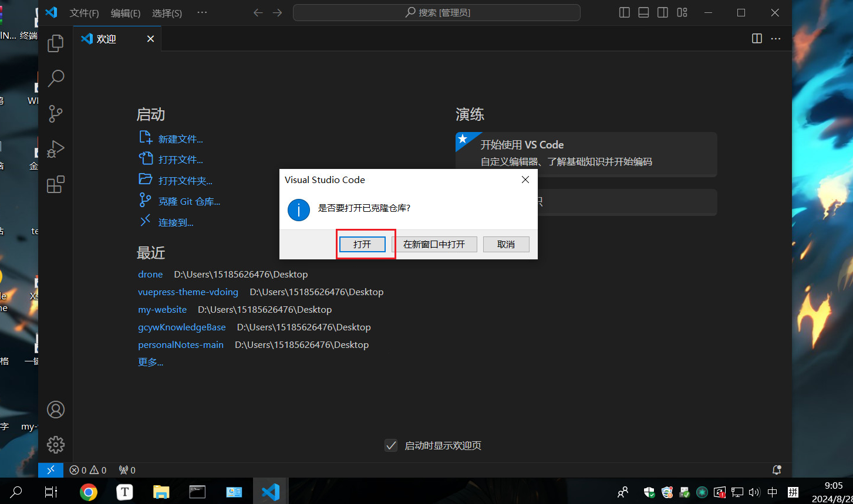Expand the title bar overflow menu (…)
This screenshot has height=504, width=853.
(203, 12)
